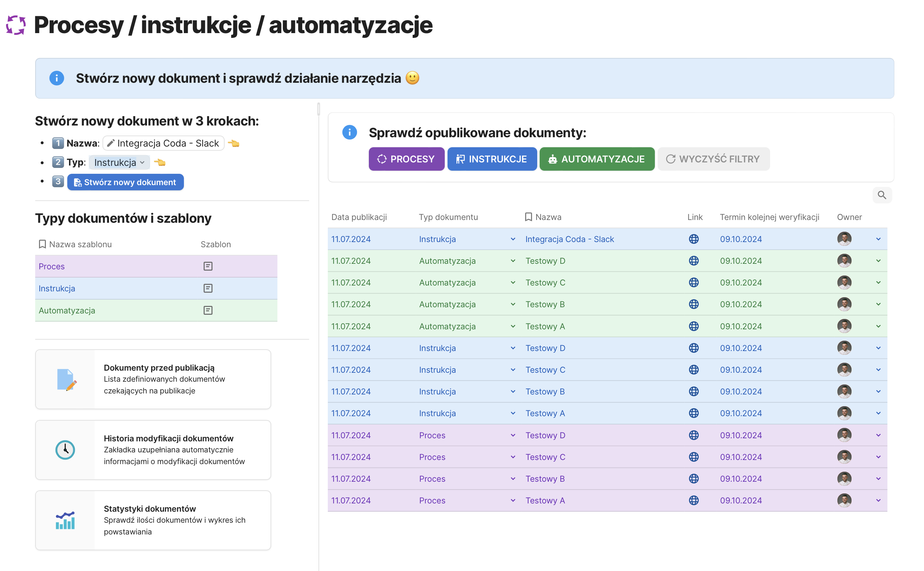Click the search magnifier icon above table
924x571 pixels.
coord(881,195)
